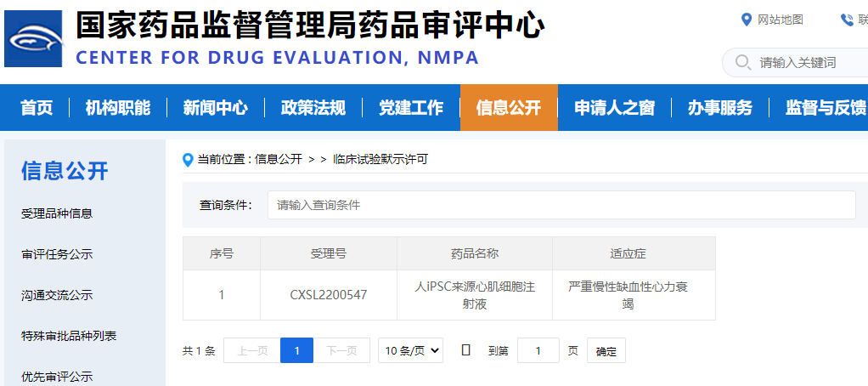Click the 确定 page jump button
The width and height of the screenshot is (868, 386).
click(x=606, y=350)
